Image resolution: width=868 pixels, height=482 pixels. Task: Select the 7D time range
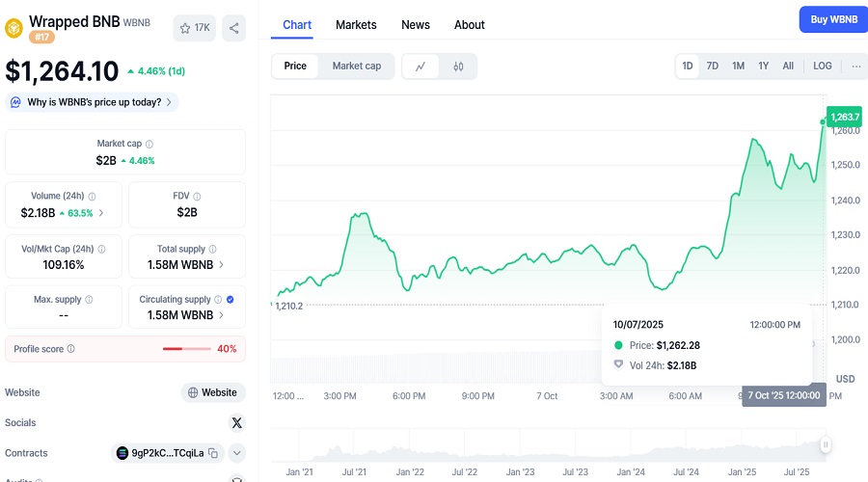[x=712, y=67]
